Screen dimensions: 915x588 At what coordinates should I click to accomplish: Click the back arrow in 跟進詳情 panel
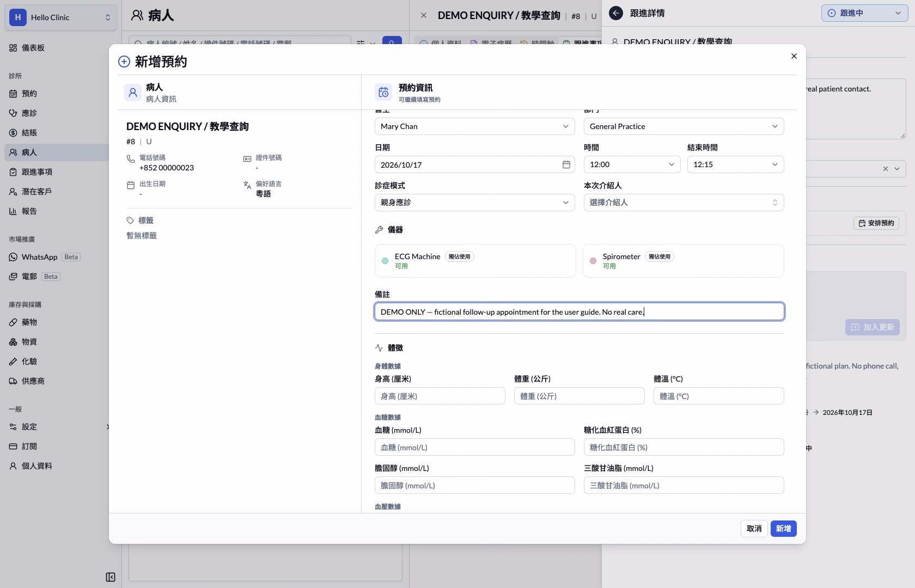[x=616, y=13]
